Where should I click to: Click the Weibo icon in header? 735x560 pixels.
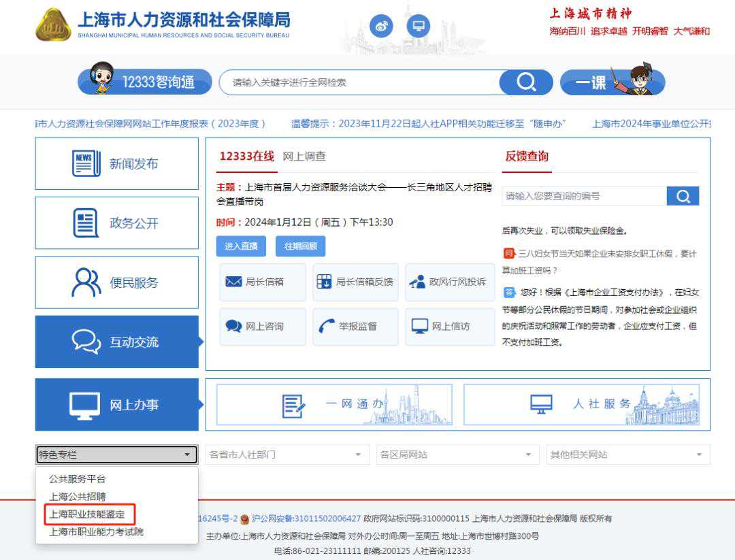coord(381,26)
